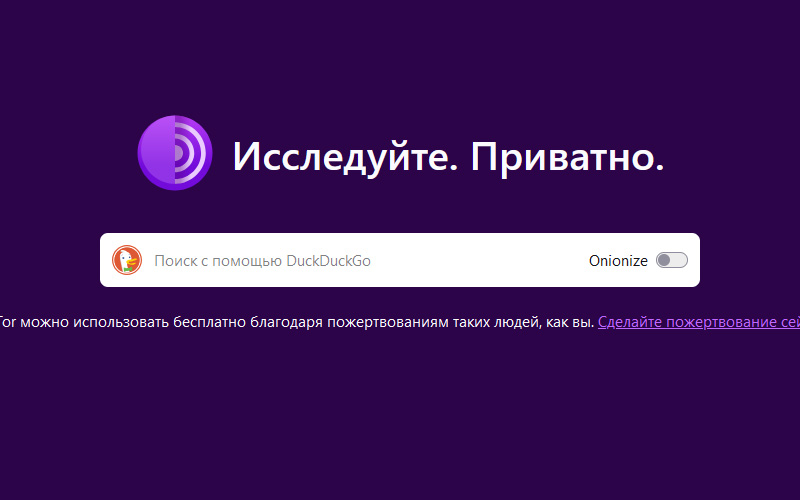Click the word "Исследуйте" in the heading

click(x=341, y=156)
